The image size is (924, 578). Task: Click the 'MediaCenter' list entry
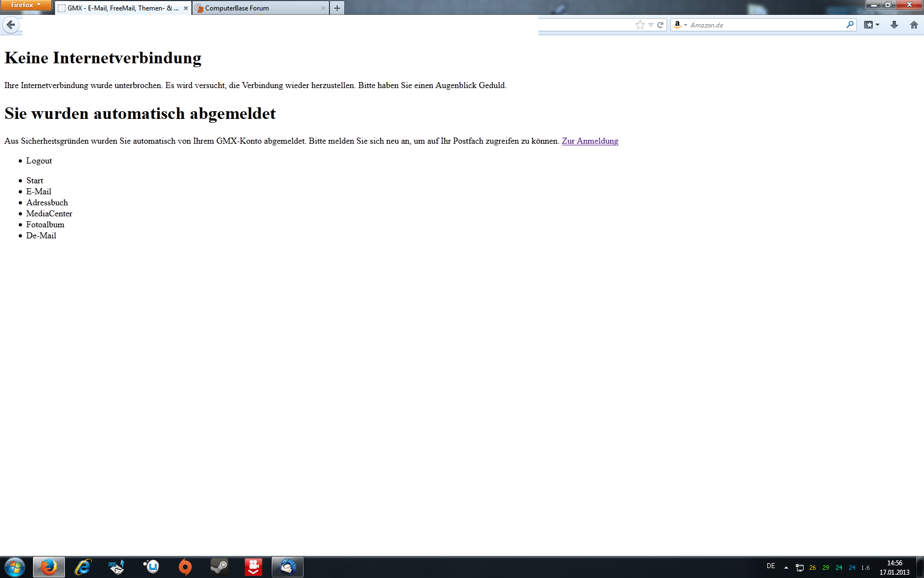[x=49, y=214]
